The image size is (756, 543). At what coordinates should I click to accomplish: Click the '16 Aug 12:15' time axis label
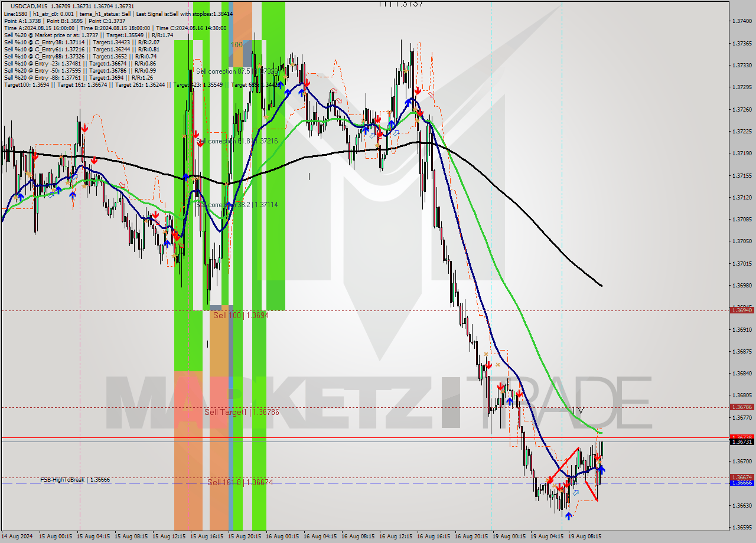tap(396, 537)
